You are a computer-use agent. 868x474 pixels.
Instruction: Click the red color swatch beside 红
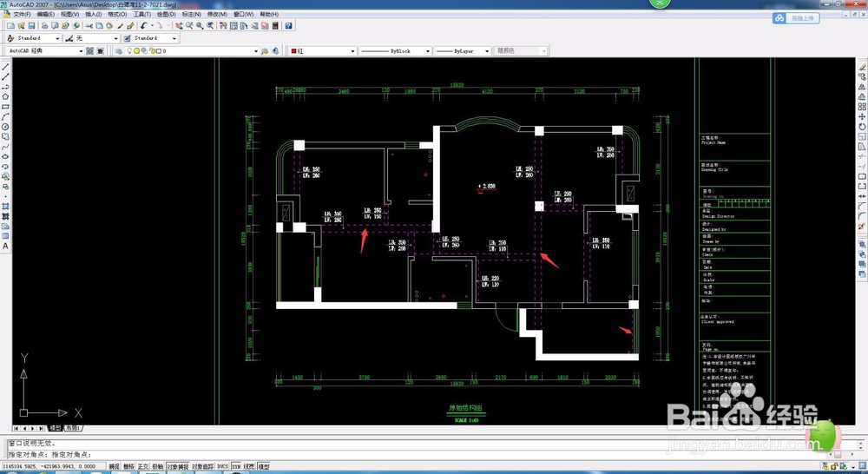(x=294, y=51)
